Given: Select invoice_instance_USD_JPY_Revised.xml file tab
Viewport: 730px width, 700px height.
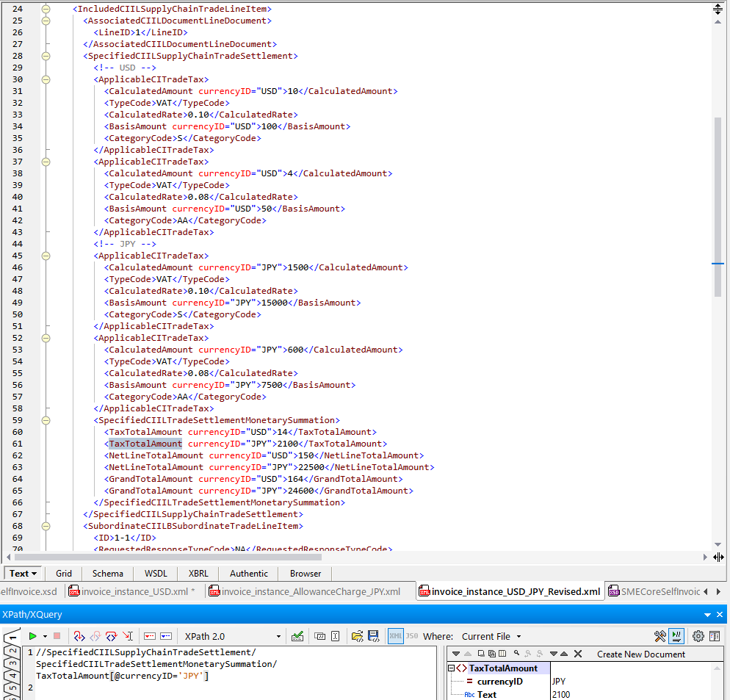Looking at the screenshot, I should coord(510,591).
